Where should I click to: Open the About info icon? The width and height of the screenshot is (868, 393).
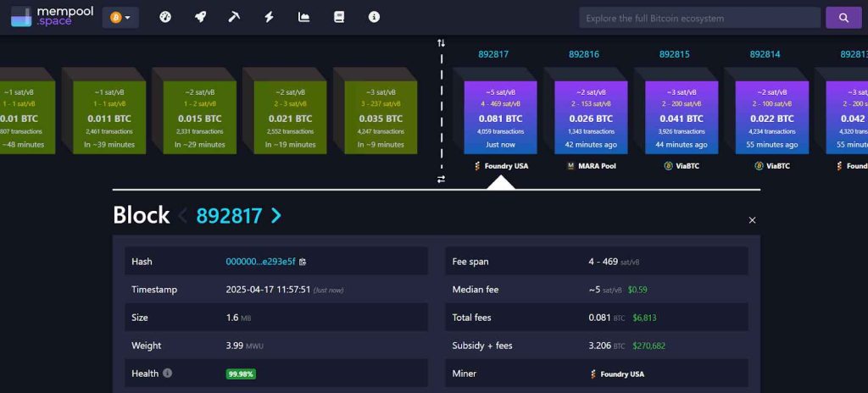pyautogui.click(x=374, y=17)
